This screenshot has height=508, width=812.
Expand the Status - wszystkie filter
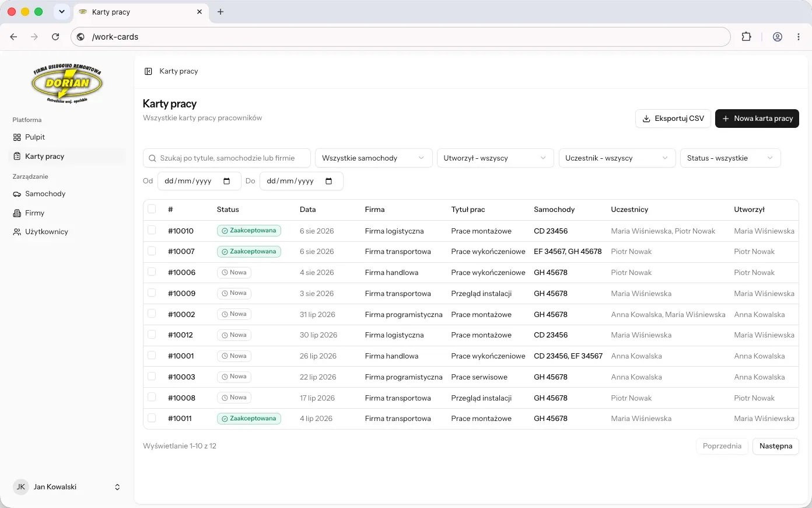point(730,158)
